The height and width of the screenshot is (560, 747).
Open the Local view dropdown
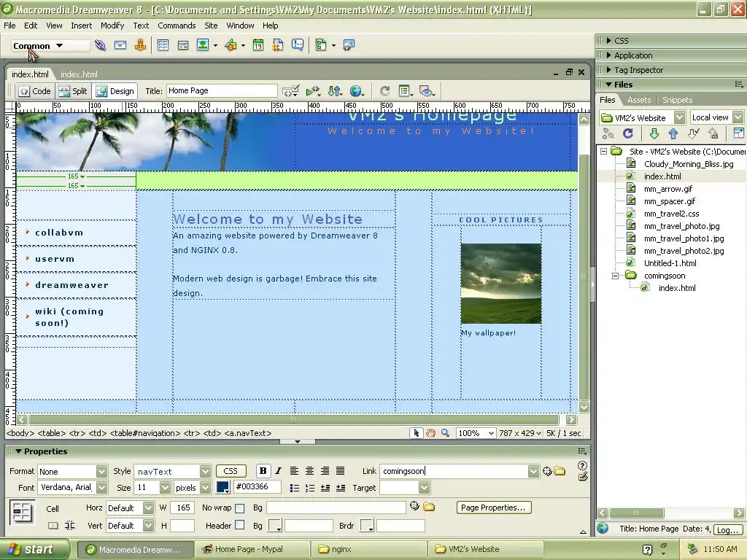(x=738, y=117)
